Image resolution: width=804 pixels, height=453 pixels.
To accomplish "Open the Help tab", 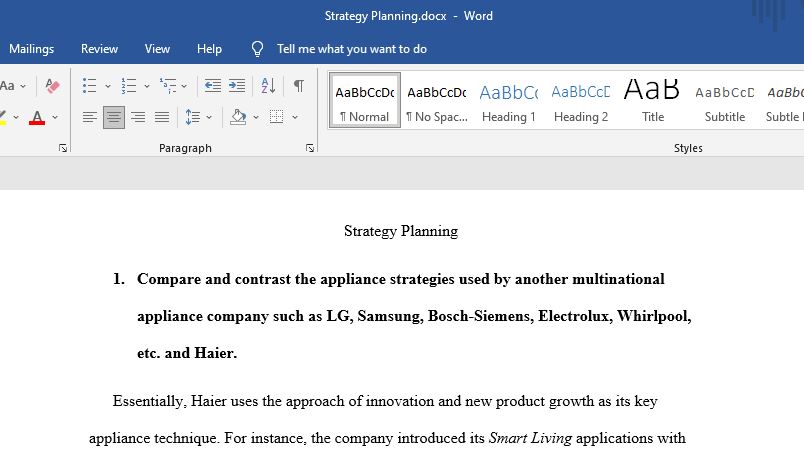I will point(209,49).
